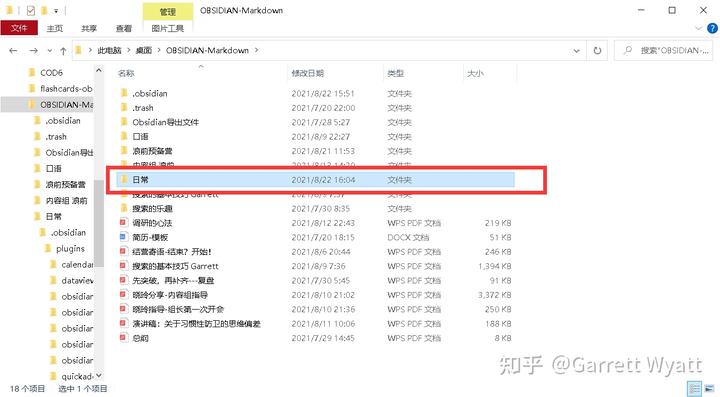This screenshot has height=397, width=720.
Task: Open the quick access toolbar customize dropdown
Action: coord(56,11)
